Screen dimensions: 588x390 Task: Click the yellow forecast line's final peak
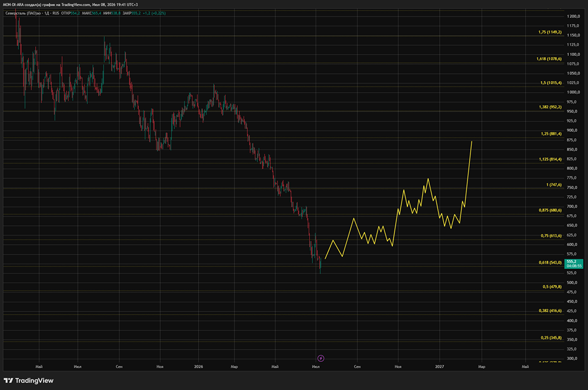(472, 142)
